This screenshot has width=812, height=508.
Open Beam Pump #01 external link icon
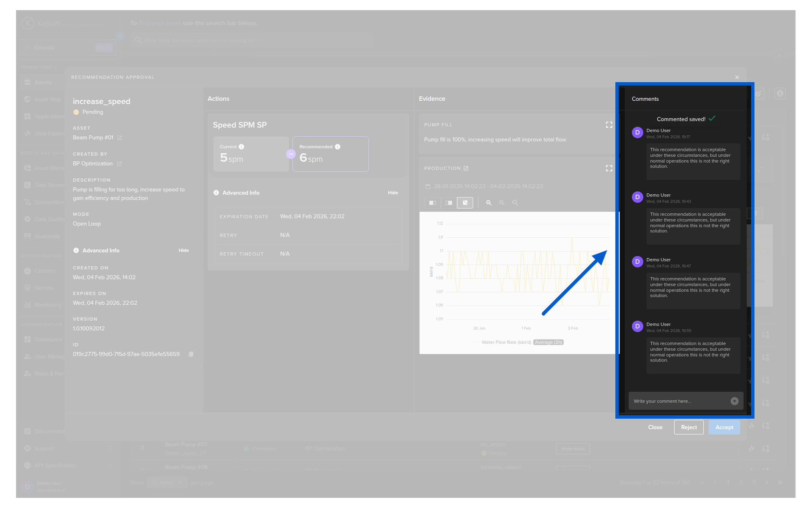click(x=120, y=138)
